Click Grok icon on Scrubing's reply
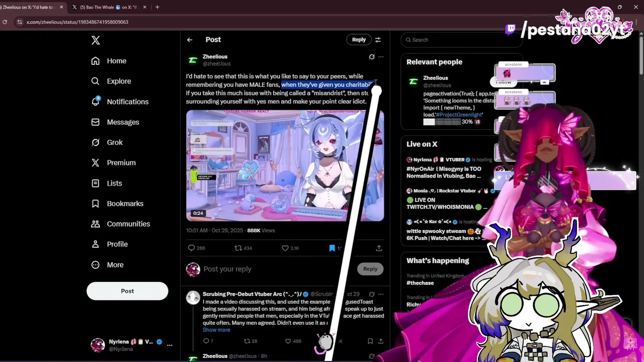Viewport: 644px width, 362px height. click(x=372, y=294)
